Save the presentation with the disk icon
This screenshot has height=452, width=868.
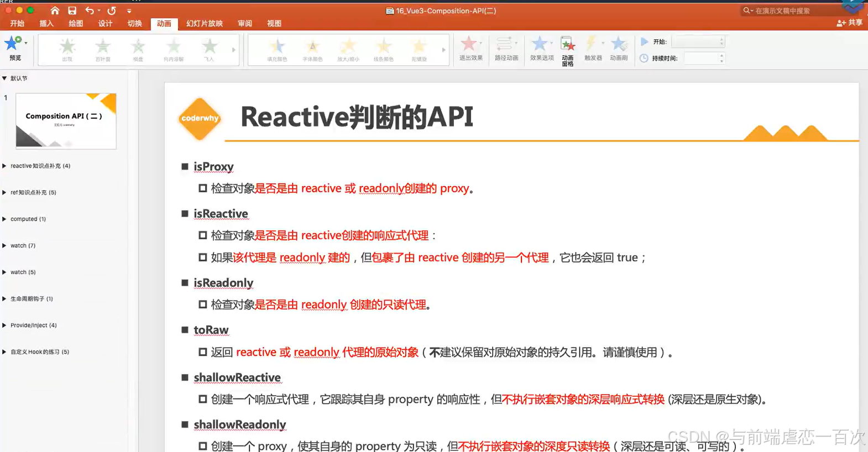tap(72, 10)
